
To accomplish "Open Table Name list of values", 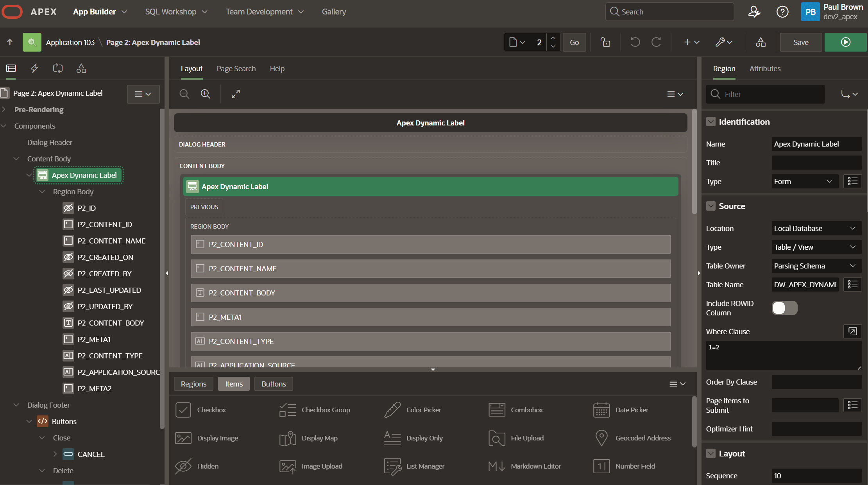I will click(x=852, y=285).
